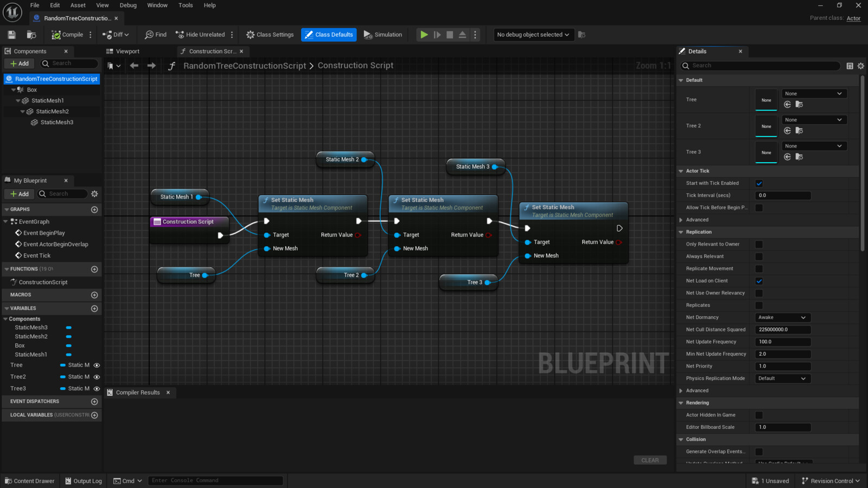Image resolution: width=868 pixels, height=488 pixels.
Task: Click Static Mesh 3 variable node
Action: [476, 167]
